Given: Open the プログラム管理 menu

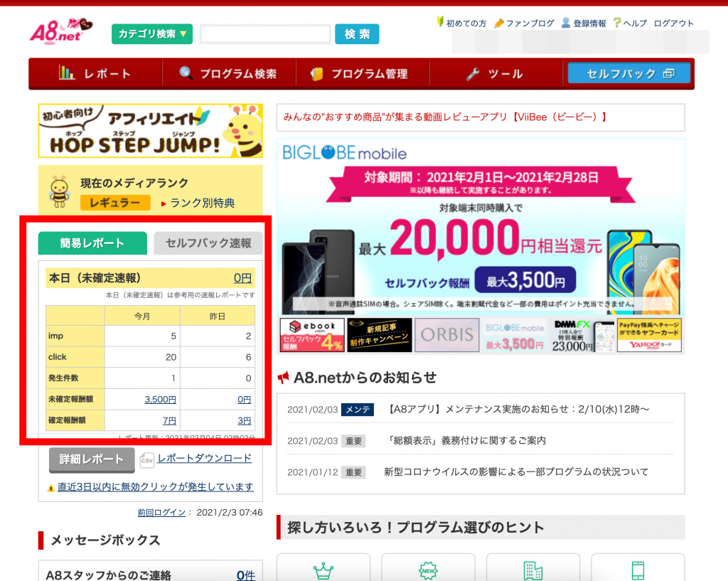Looking at the screenshot, I should coord(360,74).
